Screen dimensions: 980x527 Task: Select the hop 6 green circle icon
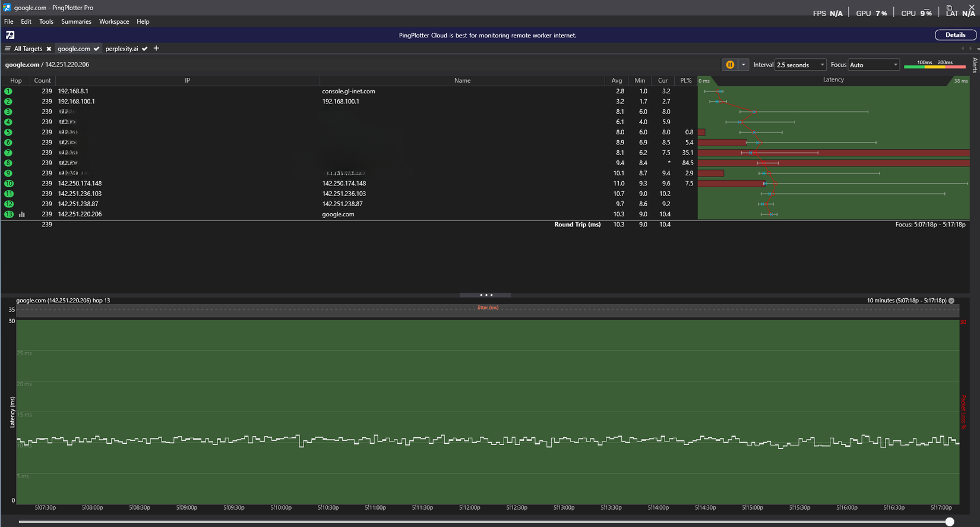click(x=8, y=143)
